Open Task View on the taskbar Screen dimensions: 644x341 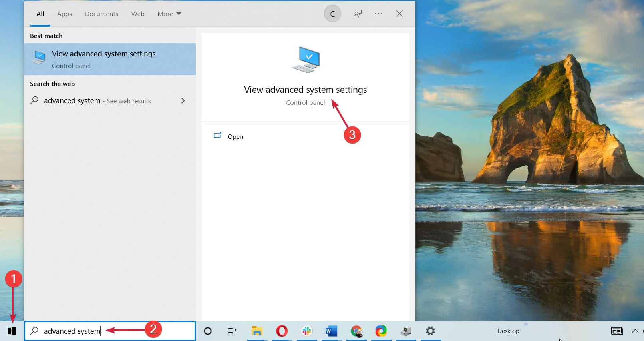pos(232,331)
